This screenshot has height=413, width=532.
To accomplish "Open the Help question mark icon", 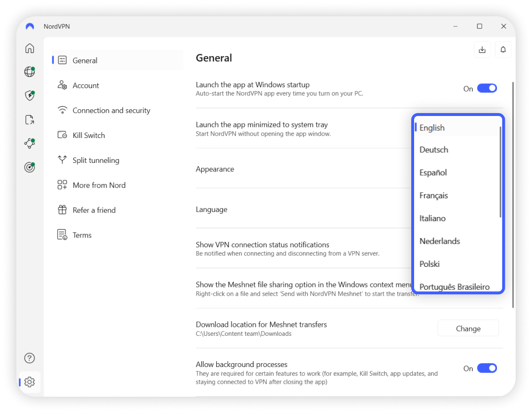I will point(30,358).
